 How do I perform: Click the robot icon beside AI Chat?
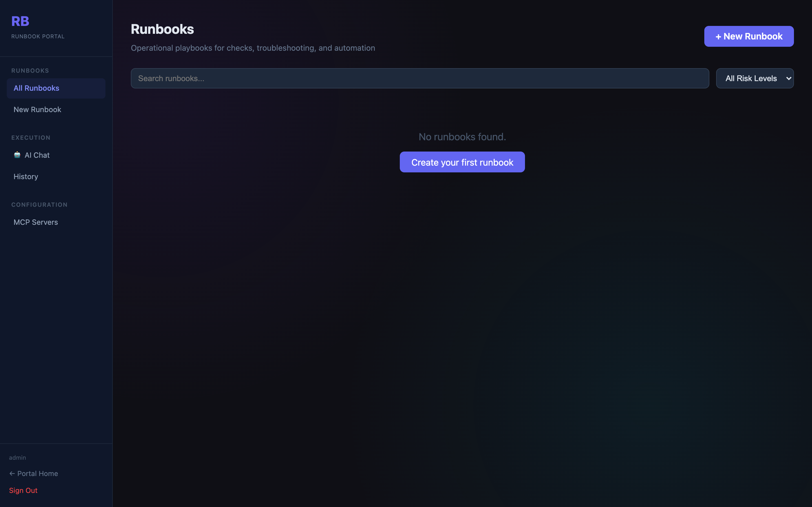17,155
